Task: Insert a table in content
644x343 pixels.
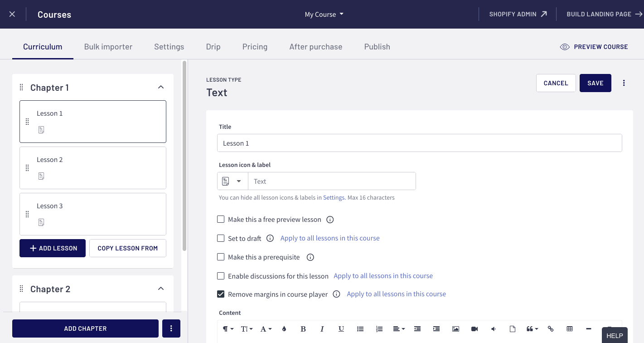Action: pyautogui.click(x=570, y=329)
